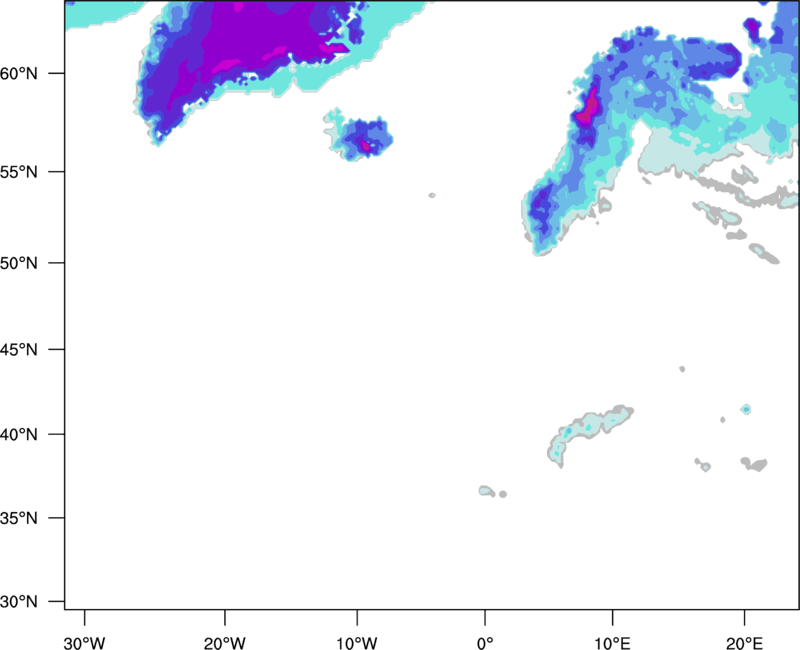The image size is (800, 650).
Task: Click the 10°W longitude label
Action: pyautogui.click(x=356, y=643)
